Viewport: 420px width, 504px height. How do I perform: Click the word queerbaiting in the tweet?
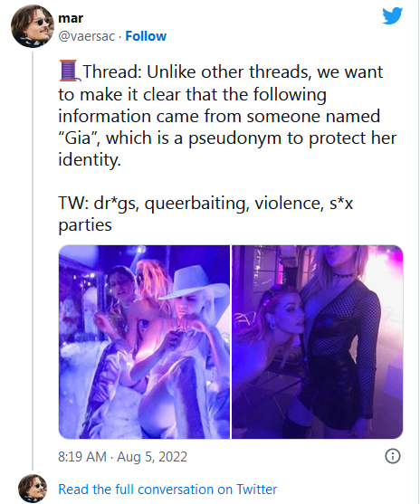[x=197, y=204]
